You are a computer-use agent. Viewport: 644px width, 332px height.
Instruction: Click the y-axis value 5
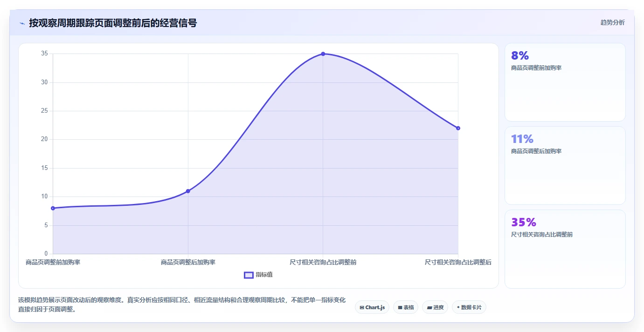click(x=46, y=225)
